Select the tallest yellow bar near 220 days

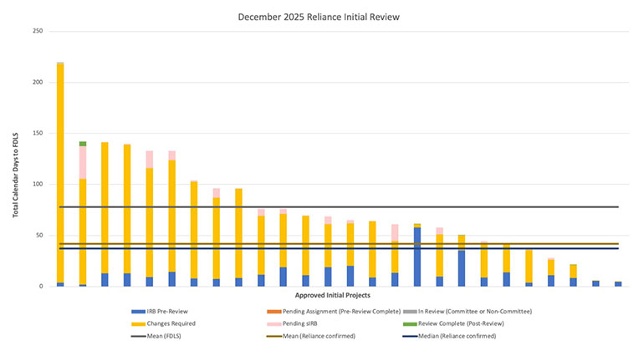tap(60, 167)
